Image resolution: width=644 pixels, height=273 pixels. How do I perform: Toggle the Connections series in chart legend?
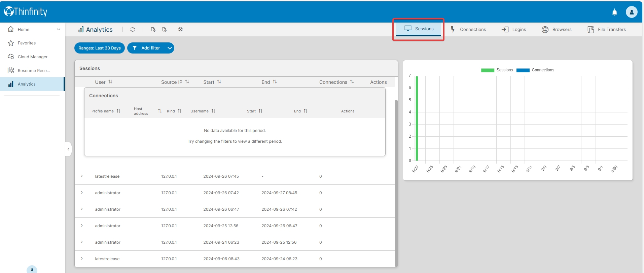coord(535,70)
